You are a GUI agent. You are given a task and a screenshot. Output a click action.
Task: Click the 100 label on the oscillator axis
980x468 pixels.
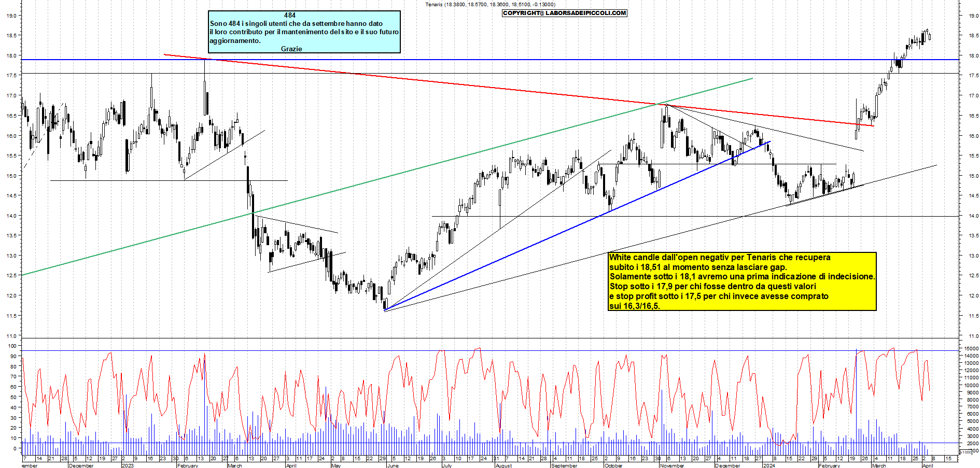[x=11, y=346]
